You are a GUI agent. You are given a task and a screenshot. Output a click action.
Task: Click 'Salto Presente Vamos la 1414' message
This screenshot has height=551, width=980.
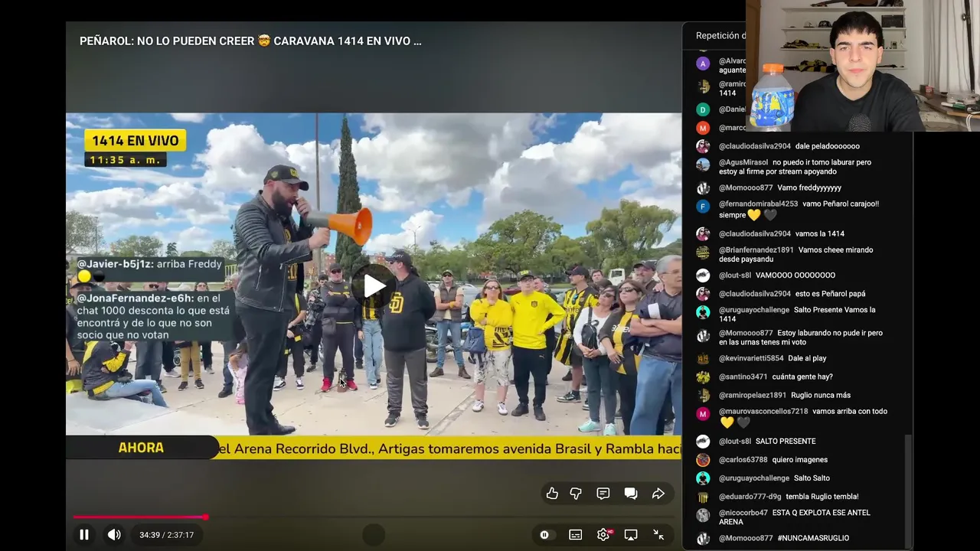tap(797, 315)
